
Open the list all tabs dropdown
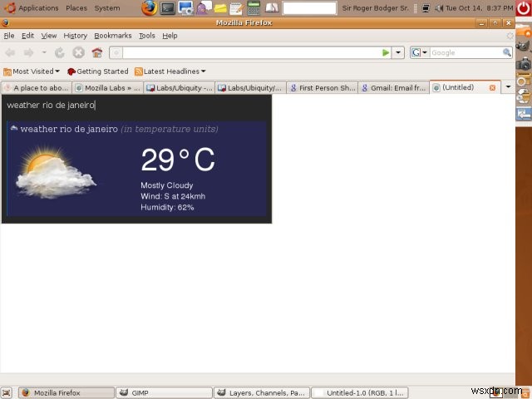pyautogui.click(x=508, y=87)
